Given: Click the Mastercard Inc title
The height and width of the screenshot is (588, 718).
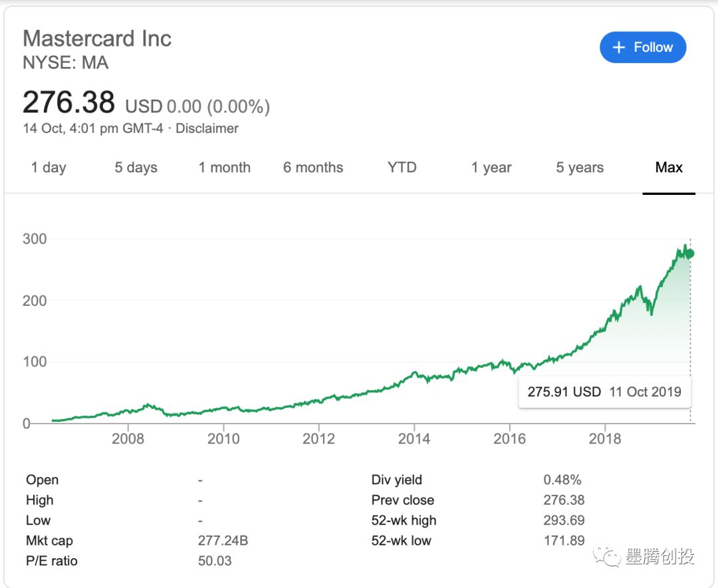Looking at the screenshot, I should tap(97, 39).
